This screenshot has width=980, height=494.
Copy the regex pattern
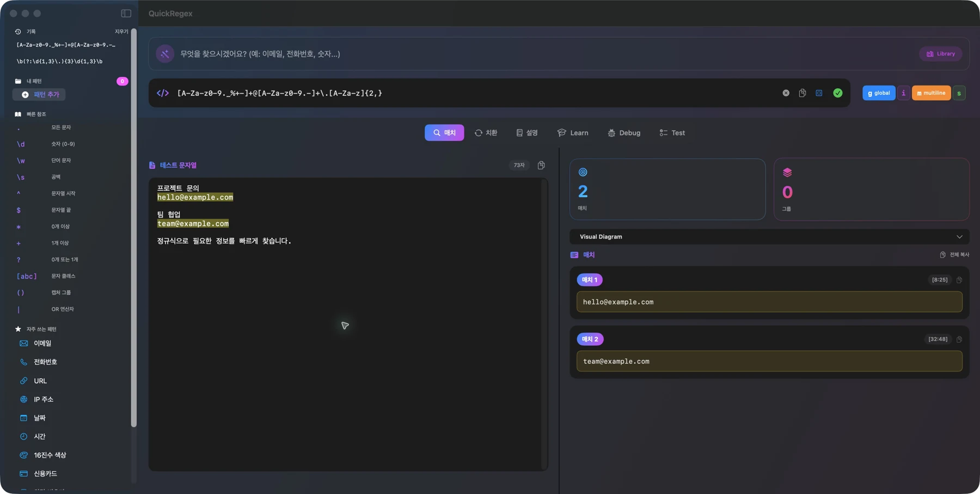(x=803, y=93)
